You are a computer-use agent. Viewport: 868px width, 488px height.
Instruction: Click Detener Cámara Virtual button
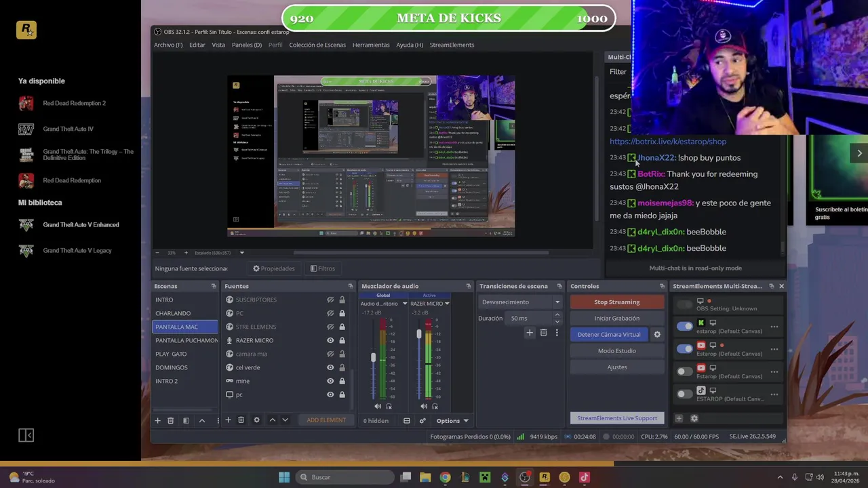[x=609, y=335]
